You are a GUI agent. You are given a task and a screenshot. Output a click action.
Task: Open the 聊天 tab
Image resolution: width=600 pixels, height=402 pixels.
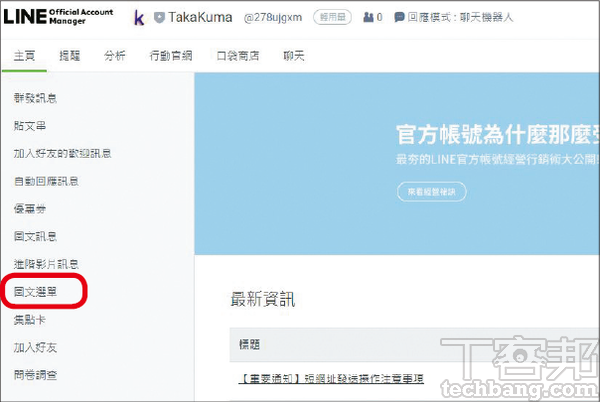(x=294, y=56)
